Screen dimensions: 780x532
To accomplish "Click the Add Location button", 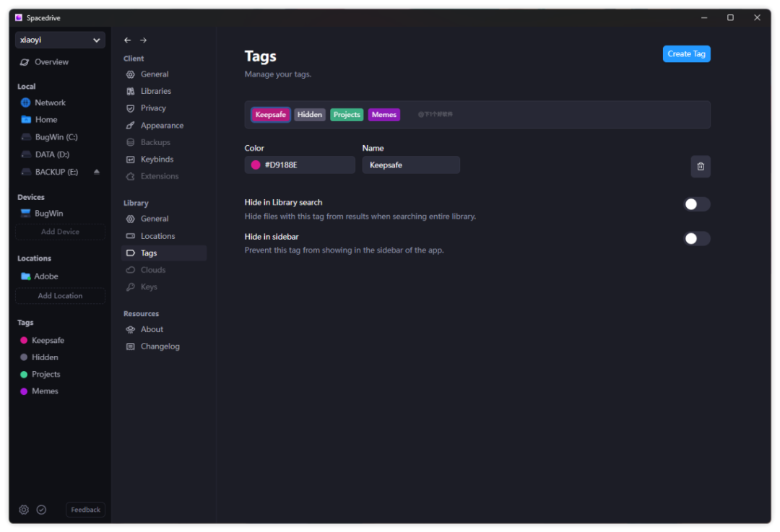I will (60, 296).
